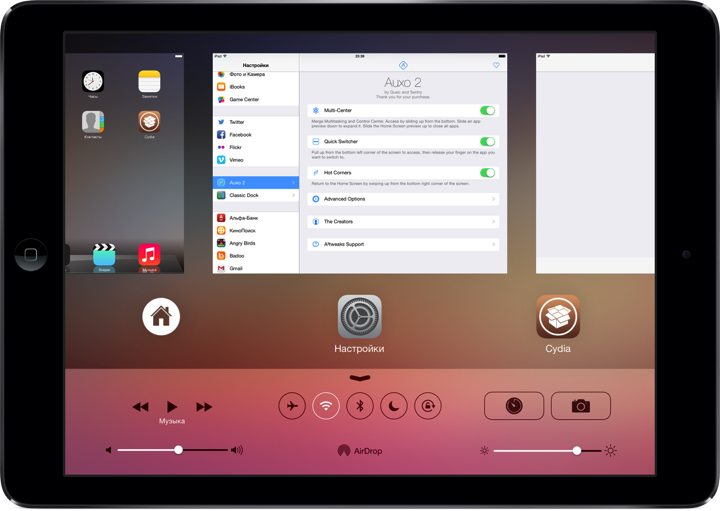The height and width of the screenshot is (511, 720).
Task: Tap the Музыка label under playback controls
Action: point(172,421)
